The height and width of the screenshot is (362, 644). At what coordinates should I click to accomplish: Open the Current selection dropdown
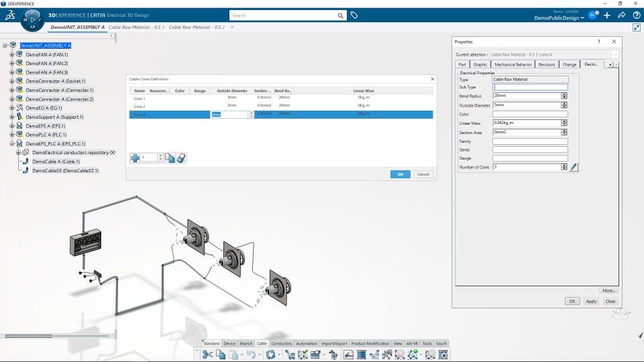(x=615, y=54)
